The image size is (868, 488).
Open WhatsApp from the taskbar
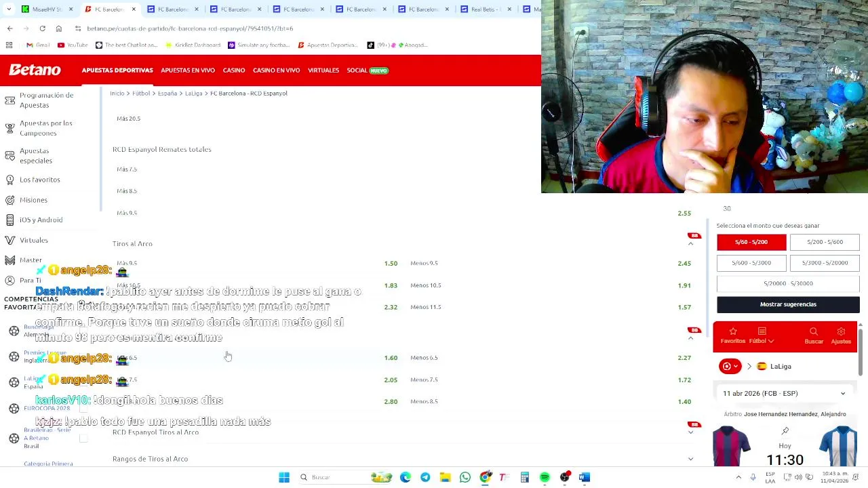click(465, 477)
